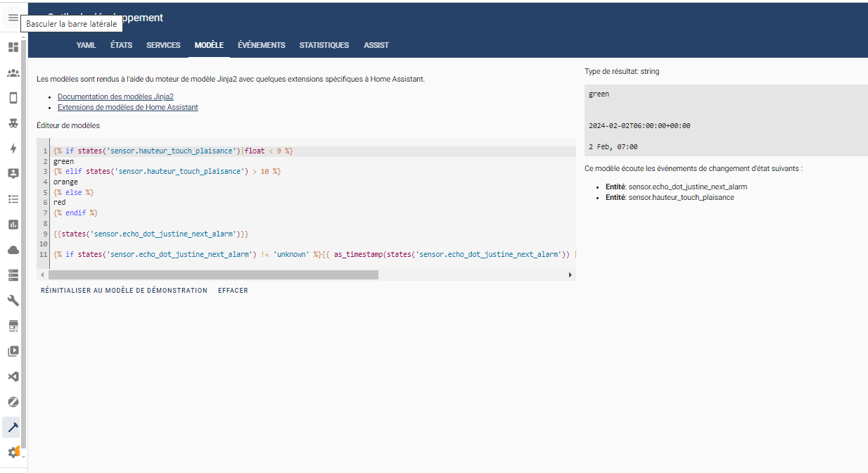The height and width of the screenshot is (473, 868).
Task: Open the Visual Studio Code sidebar icon
Action: tap(13, 377)
